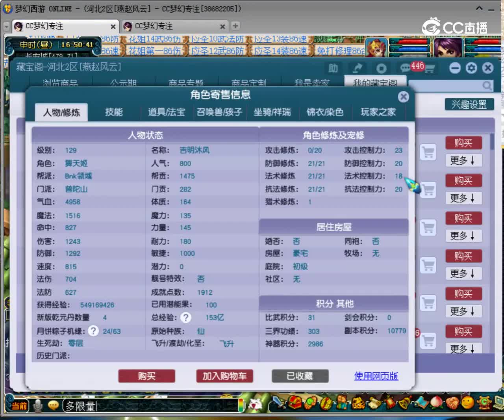Open the tiger pet icon

point(358,403)
